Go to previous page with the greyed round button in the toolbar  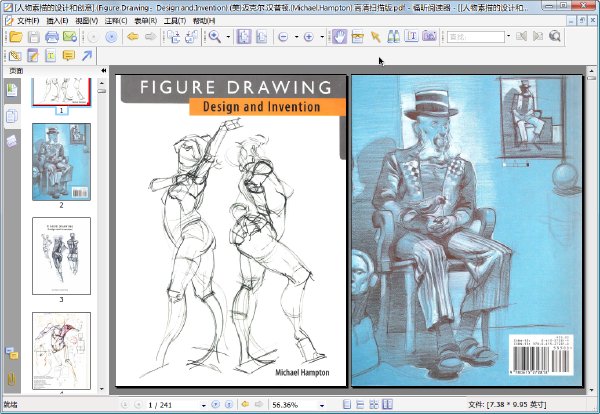[x=93, y=37]
